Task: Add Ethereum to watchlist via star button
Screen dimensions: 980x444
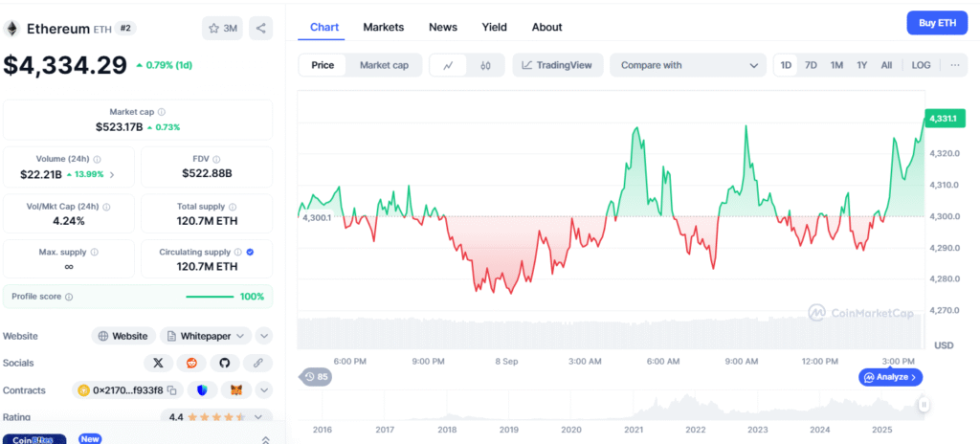Action: tap(222, 28)
